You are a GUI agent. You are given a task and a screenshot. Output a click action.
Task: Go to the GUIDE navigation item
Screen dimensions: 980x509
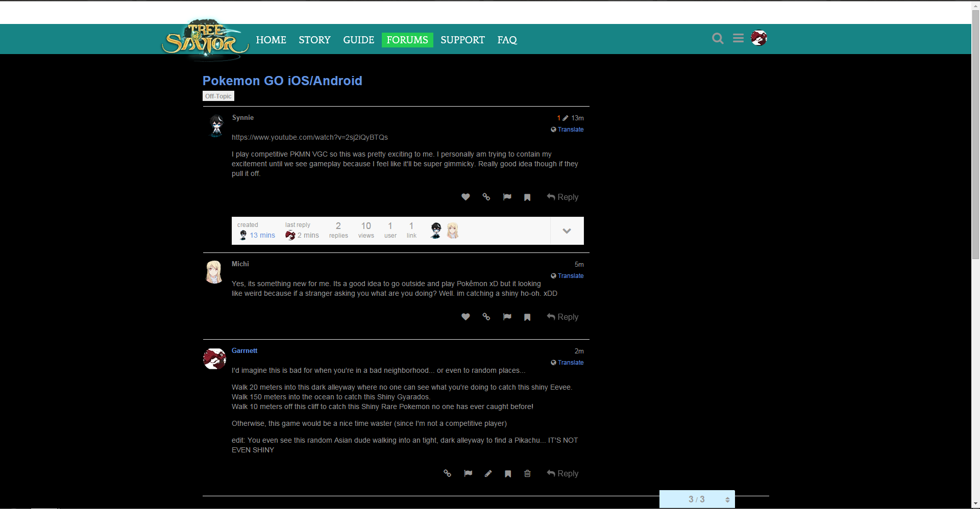(358, 40)
